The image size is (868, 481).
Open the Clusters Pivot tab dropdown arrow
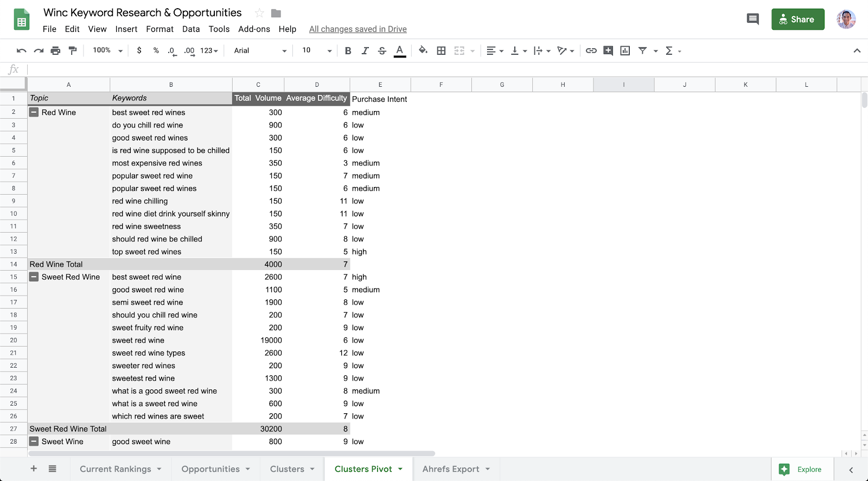(x=400, y=469)
